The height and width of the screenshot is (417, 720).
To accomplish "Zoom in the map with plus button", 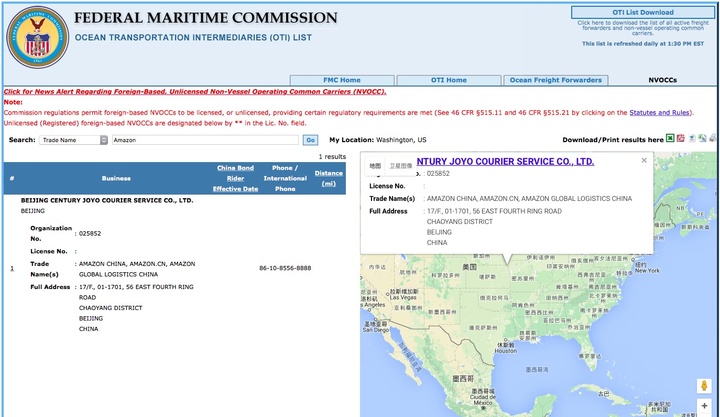I will click(x=704, y=406).
